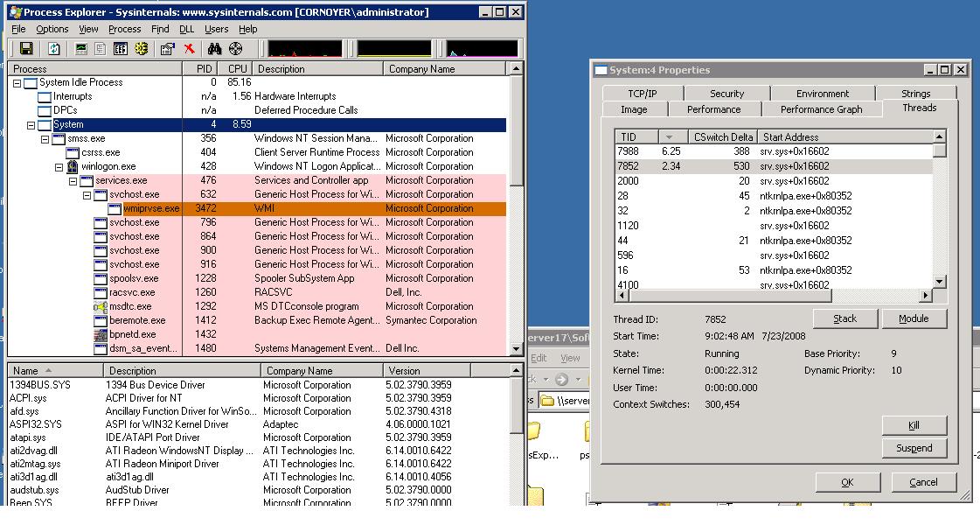
Task: Click the crosshair Find Window's Process icon
Action: [236, 49]
